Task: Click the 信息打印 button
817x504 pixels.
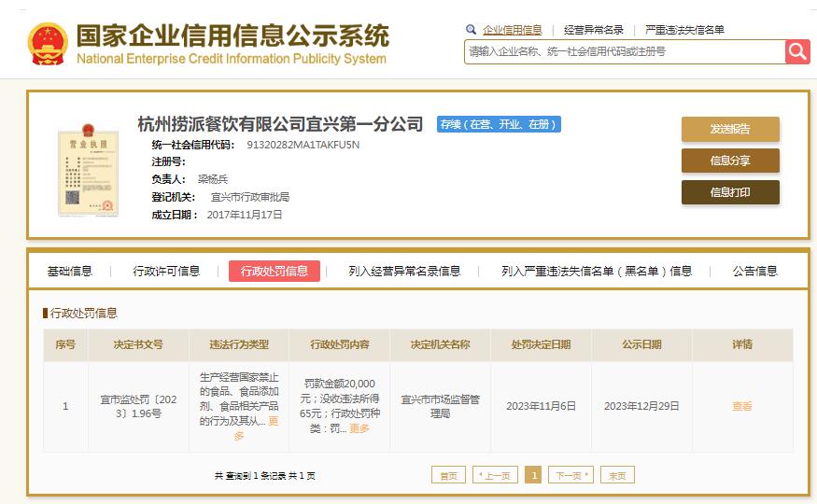Action: pyautogui.click(x=730, y=192)
